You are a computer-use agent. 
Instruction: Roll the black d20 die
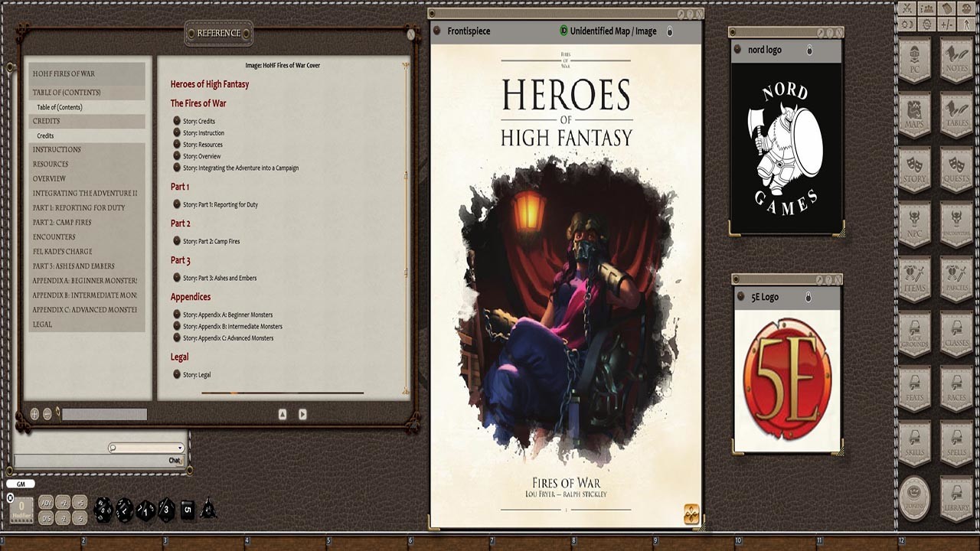[x=103, y=509]
